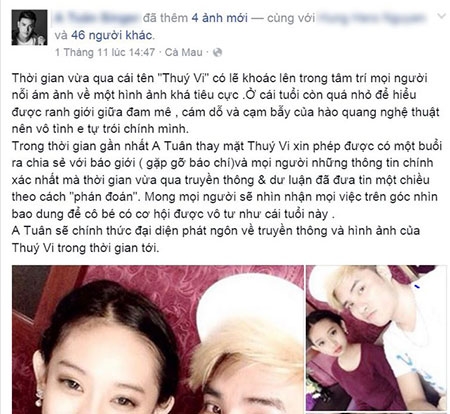Image resolution: width=450 pixels, height=414 pixels.
Task: Open the large selfie photo on the left
Action: pyautogui.click(x=158, y=340)
